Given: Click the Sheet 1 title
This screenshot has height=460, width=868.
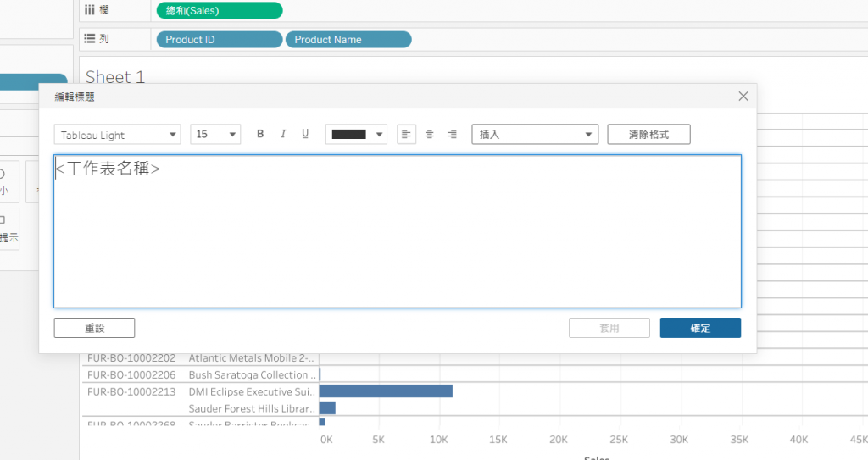Looking at the screenshot, I should (x=115, y=76).
